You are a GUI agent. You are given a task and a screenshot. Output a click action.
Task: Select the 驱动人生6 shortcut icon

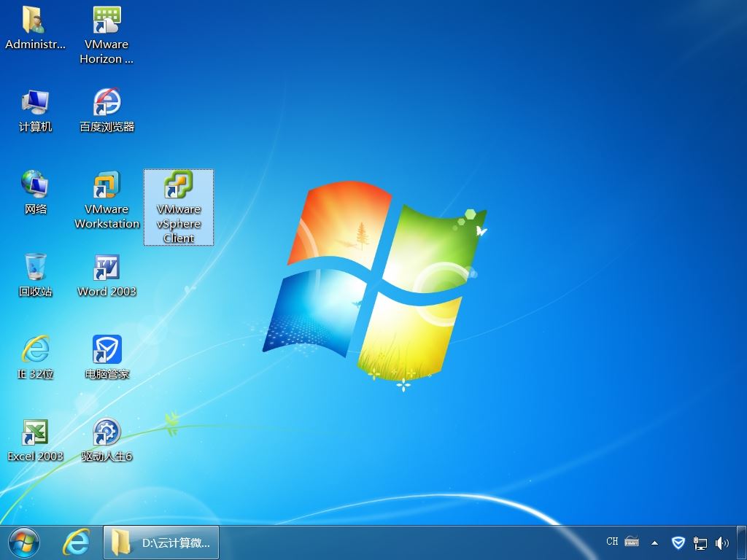click(107, 440)
